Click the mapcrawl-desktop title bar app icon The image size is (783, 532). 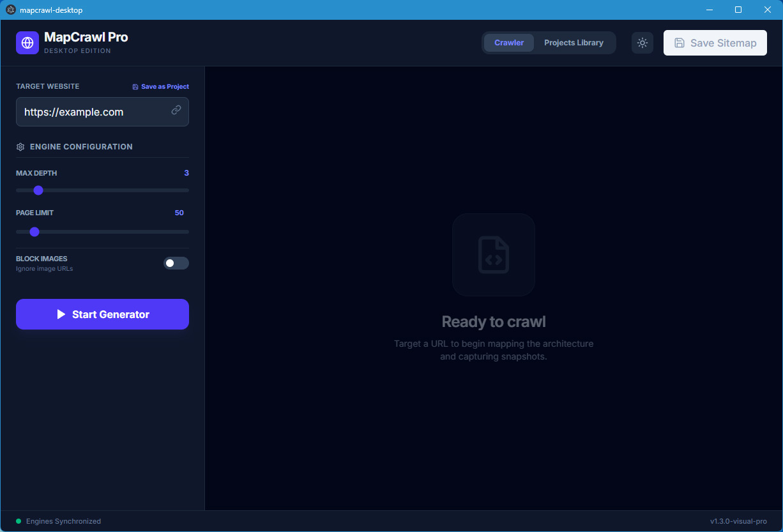tap(10, 10)
